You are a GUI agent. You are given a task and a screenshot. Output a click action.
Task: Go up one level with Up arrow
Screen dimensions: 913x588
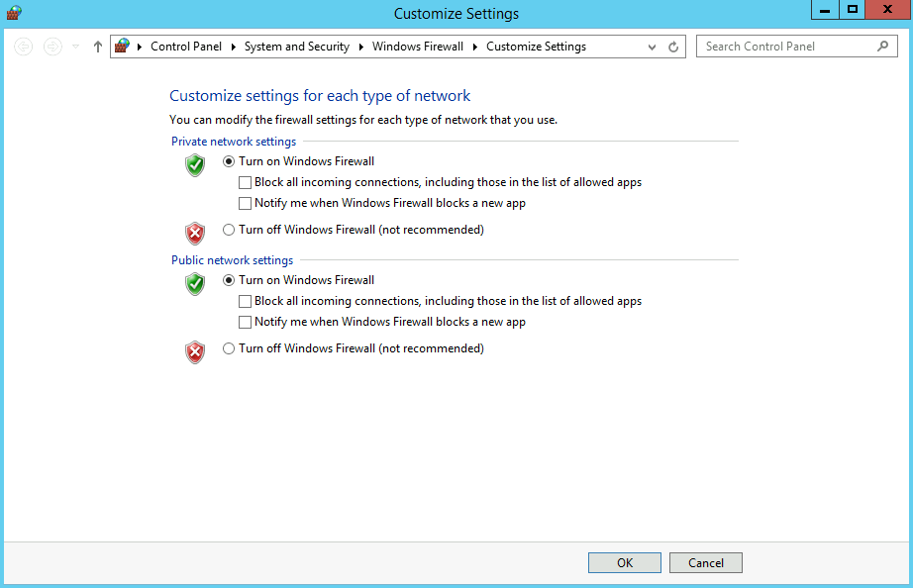(x=98, y=47)
